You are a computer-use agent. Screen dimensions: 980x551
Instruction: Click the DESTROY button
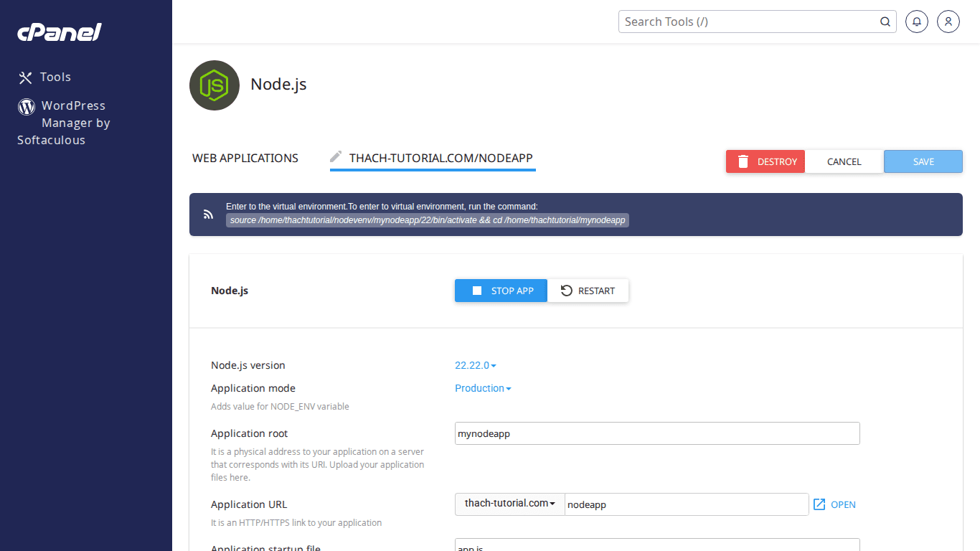[x=765, y=161]
